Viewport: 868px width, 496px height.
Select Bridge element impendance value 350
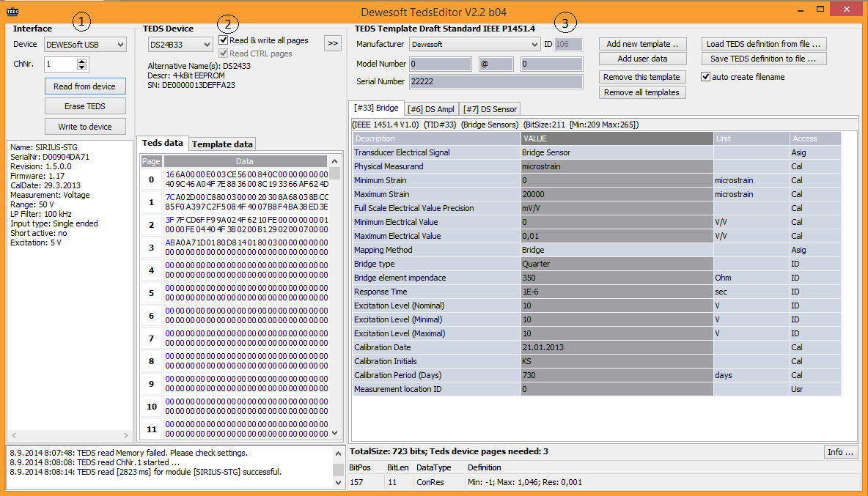pos(617,278)
